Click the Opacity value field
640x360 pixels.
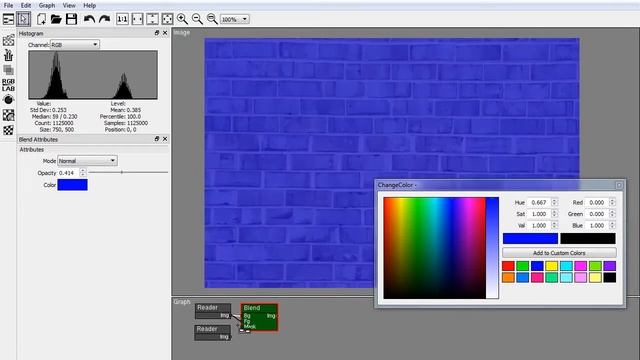(x=69, y=173)
